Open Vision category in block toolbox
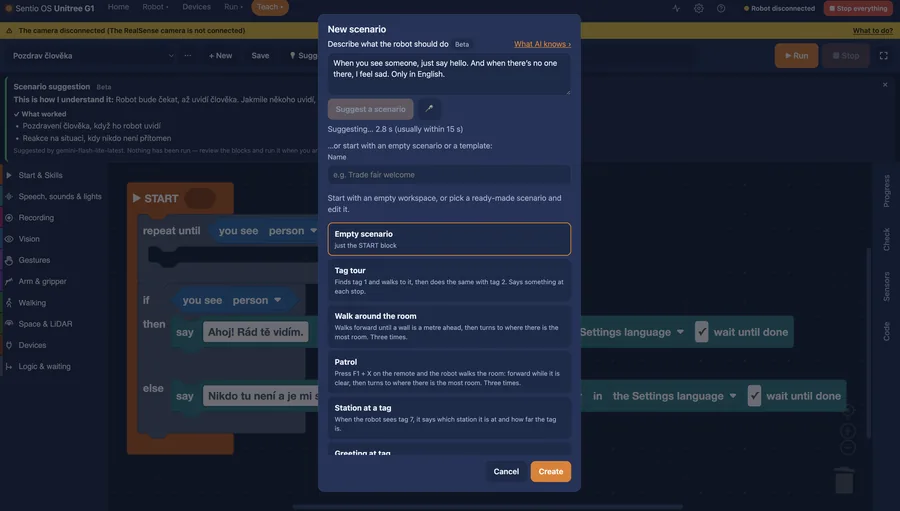Screen dimensions: 900x511 click(29, 239)
